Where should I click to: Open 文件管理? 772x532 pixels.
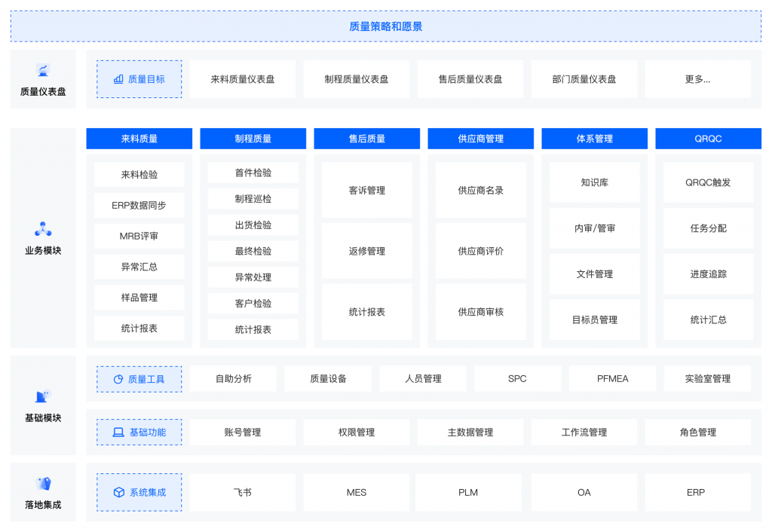(x=594, y=274)
